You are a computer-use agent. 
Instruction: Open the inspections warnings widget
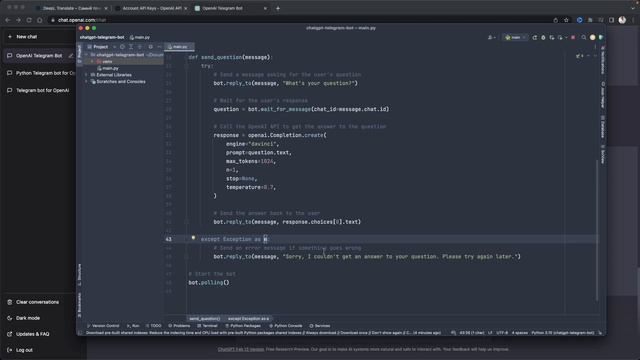click(580, 56)
